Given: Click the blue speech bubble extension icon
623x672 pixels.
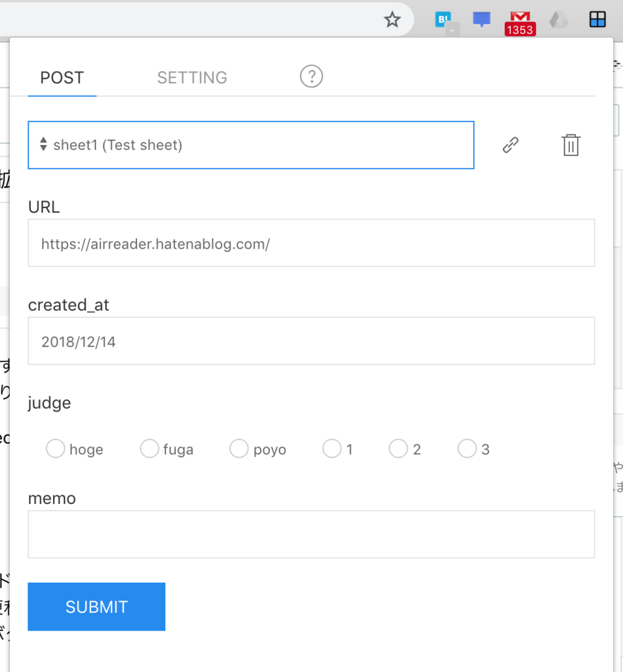Looking at the screenshot, I should click(481, 20).
